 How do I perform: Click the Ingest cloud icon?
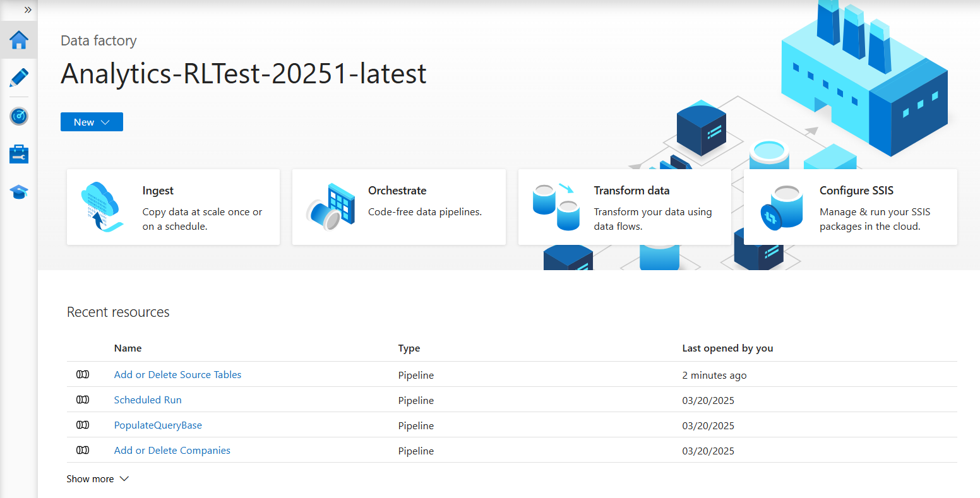101,206
